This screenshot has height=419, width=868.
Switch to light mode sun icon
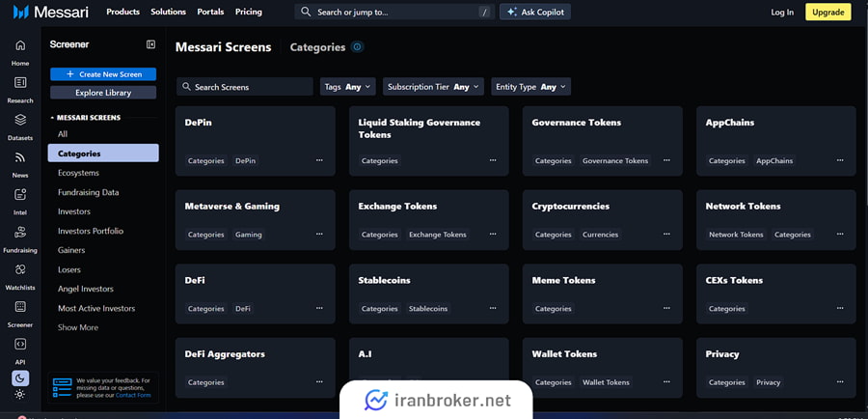(x=20, y=394)
